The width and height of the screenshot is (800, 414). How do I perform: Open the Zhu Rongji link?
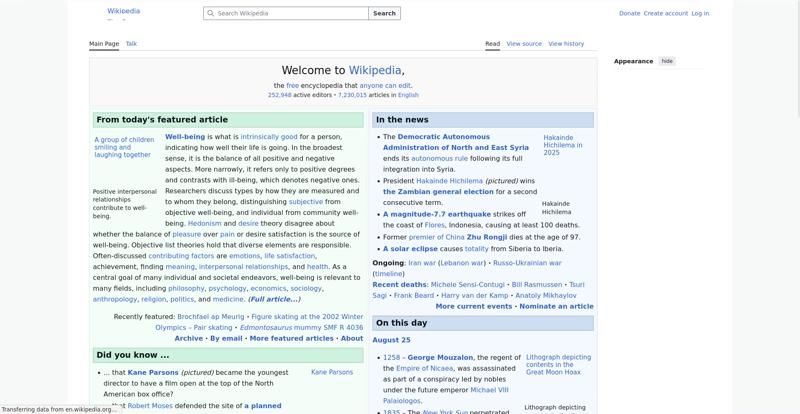pos(487,237)
